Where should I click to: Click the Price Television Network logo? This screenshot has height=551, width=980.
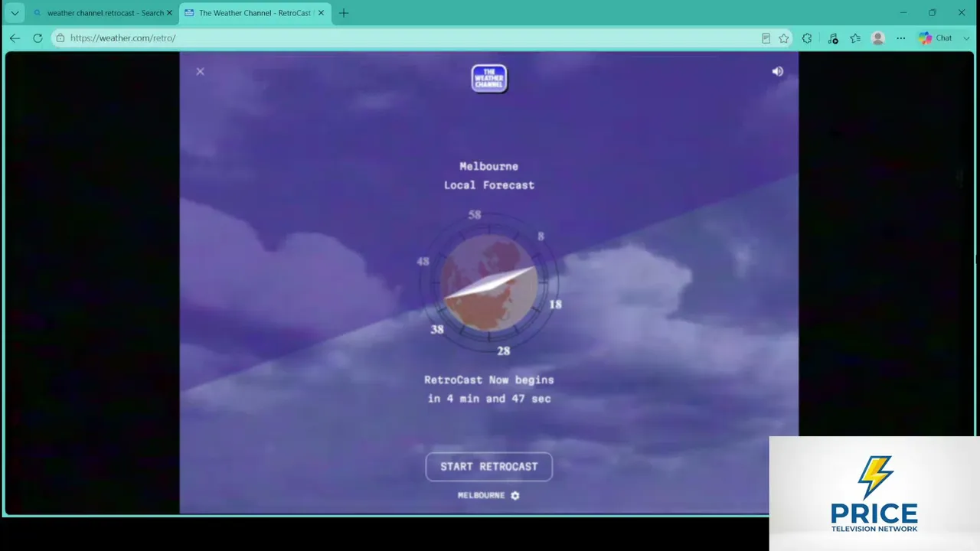[874, 494]
